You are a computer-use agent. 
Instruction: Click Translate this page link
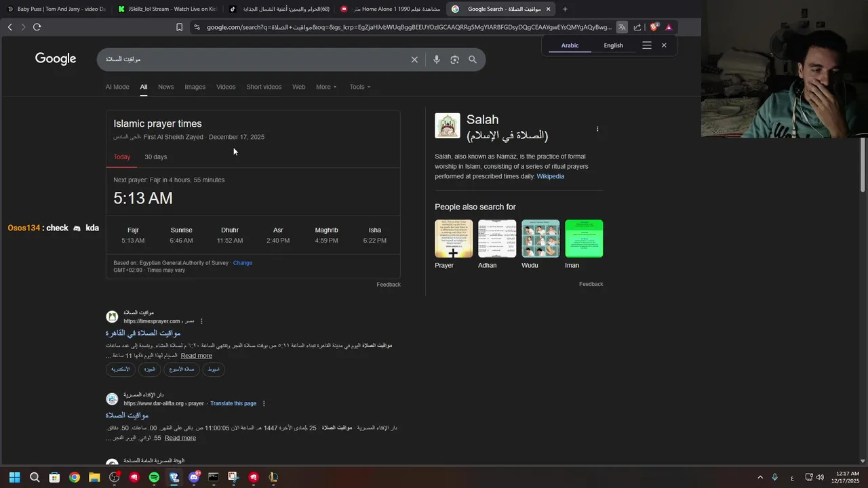tap(233, 403)
